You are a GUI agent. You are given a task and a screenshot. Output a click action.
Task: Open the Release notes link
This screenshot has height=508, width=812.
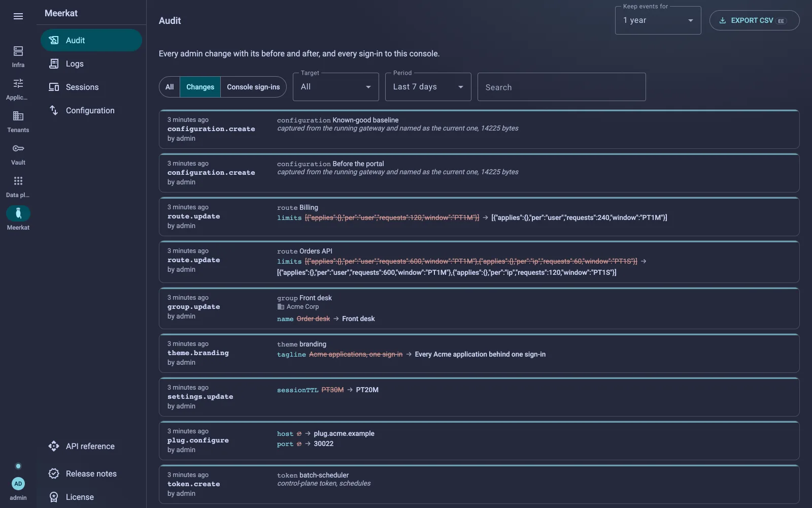click(x=91, y=473)
